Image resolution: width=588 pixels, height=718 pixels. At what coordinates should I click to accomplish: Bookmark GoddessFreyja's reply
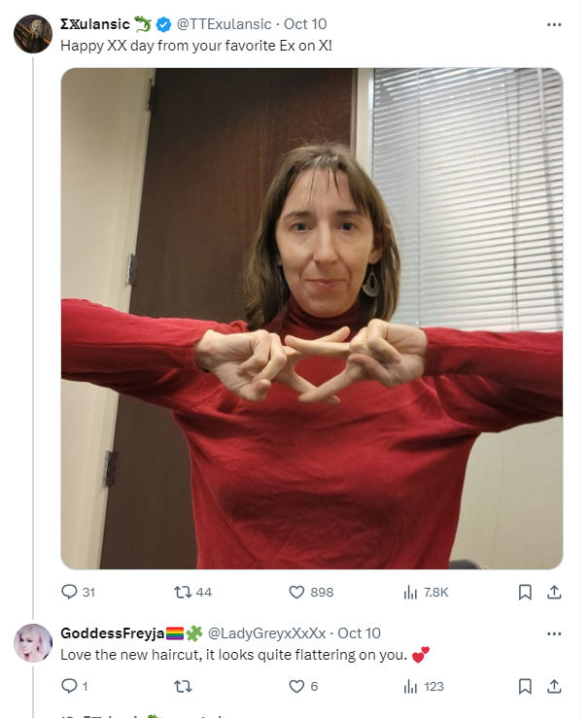(525, 686)
